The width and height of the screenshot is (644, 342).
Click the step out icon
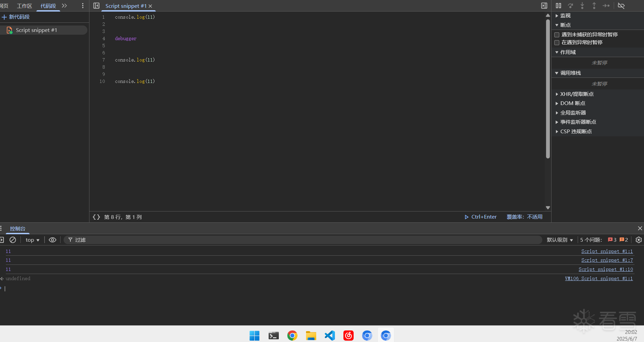click(594, 6)
